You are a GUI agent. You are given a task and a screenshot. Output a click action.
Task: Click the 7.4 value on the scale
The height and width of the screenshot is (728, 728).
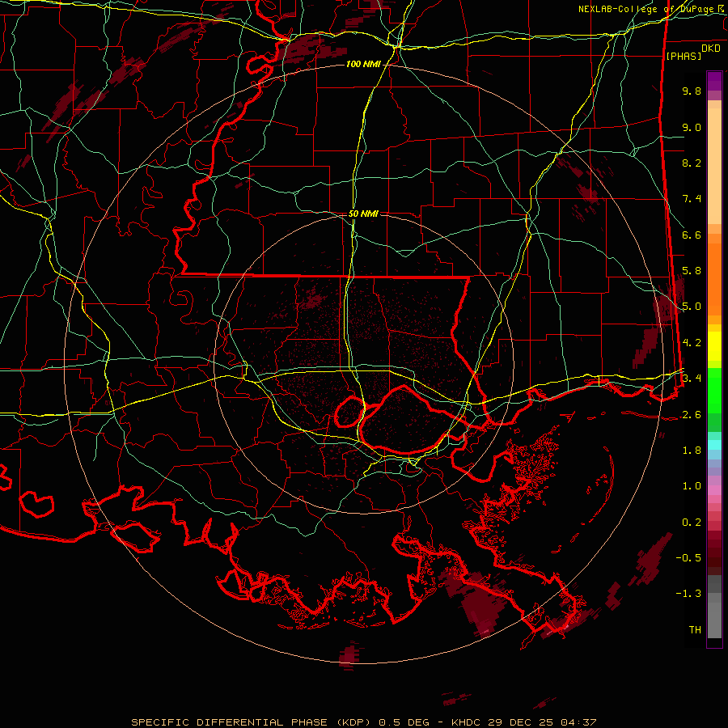[692, 199]
